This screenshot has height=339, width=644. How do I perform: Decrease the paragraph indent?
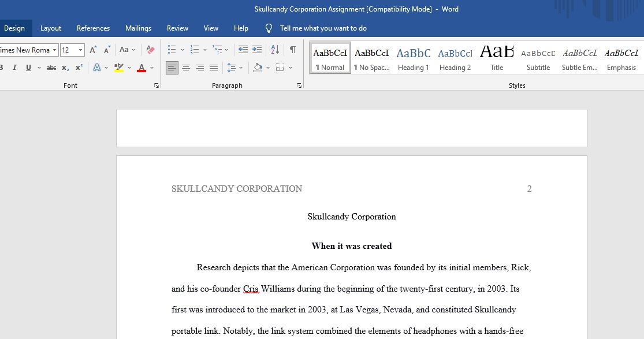pos(243,50)
